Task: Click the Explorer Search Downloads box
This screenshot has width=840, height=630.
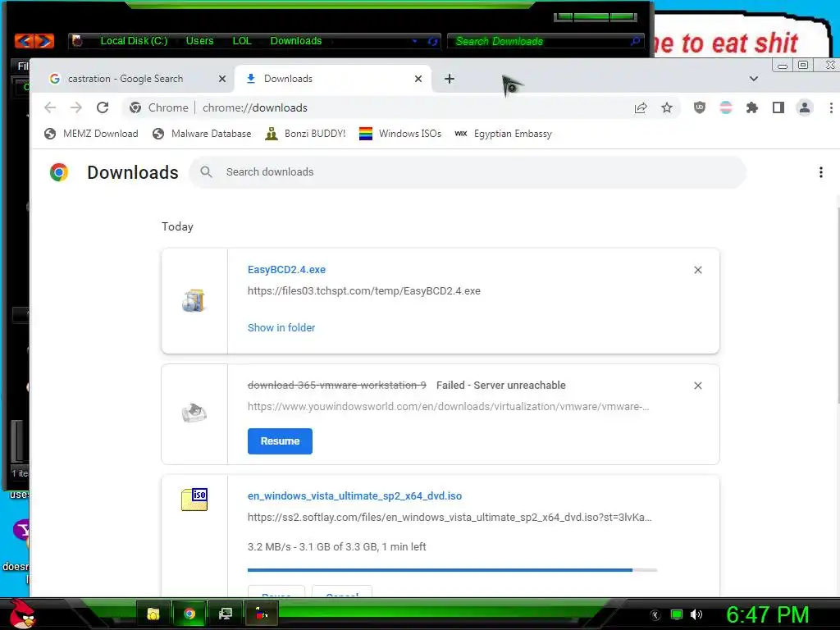Action: click(544, 41)
